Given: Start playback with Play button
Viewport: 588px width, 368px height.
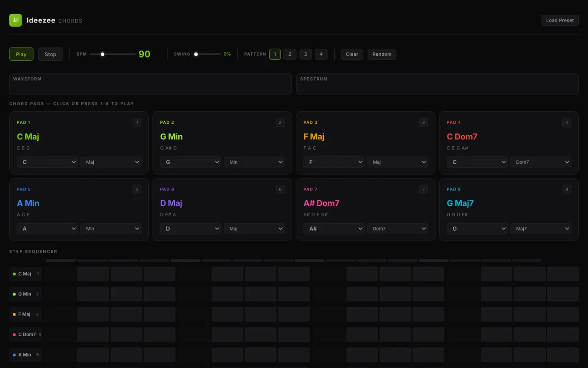Looking at the screenshot, I should 21,54.
